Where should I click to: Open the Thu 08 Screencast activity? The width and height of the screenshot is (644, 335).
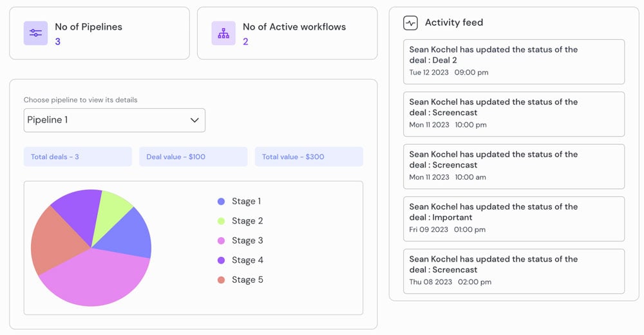pos(514,271)
